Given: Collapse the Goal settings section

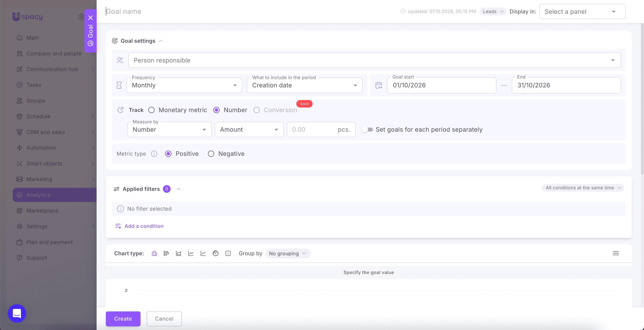Looking at the screenshot, I should 161,41.
